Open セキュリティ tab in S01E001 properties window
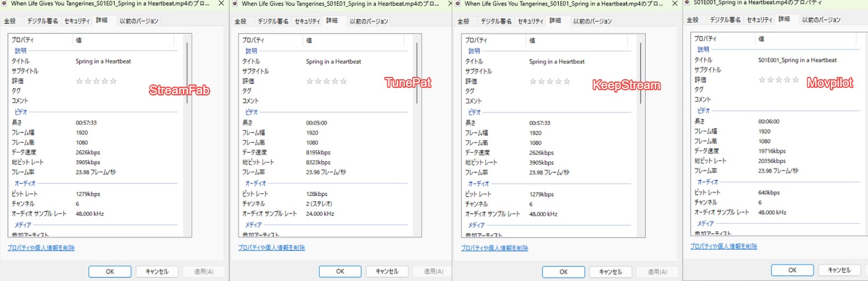The width and height of the screenshot is (868, 281). 760,20
